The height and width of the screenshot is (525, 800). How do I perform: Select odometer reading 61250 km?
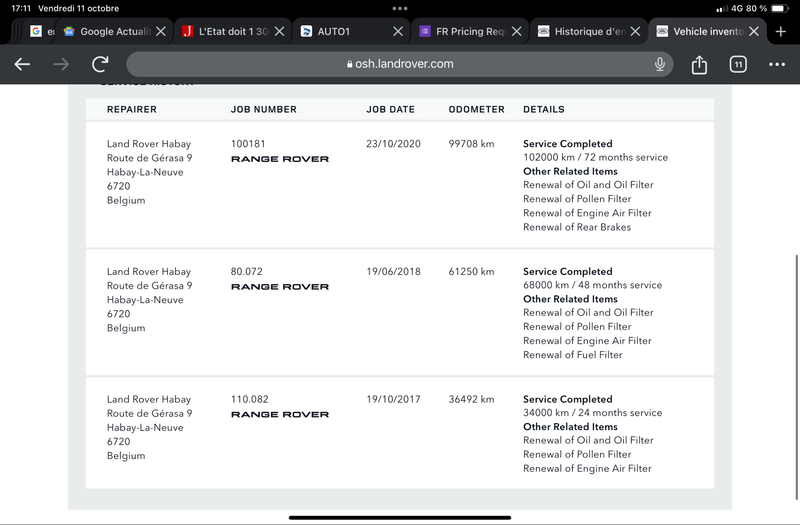click(471, 271)
